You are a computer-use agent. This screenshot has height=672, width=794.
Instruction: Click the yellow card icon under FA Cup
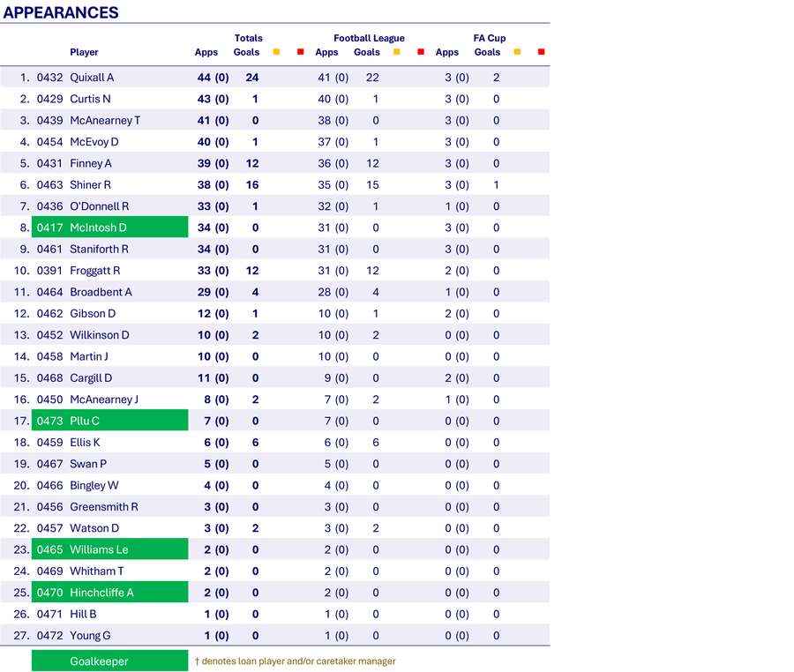(x=517, y=52)
